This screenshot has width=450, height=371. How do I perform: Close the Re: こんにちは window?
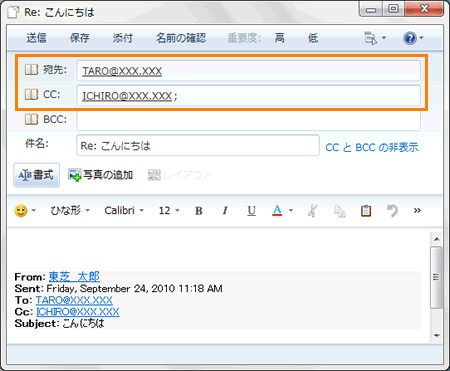(424, 9)
